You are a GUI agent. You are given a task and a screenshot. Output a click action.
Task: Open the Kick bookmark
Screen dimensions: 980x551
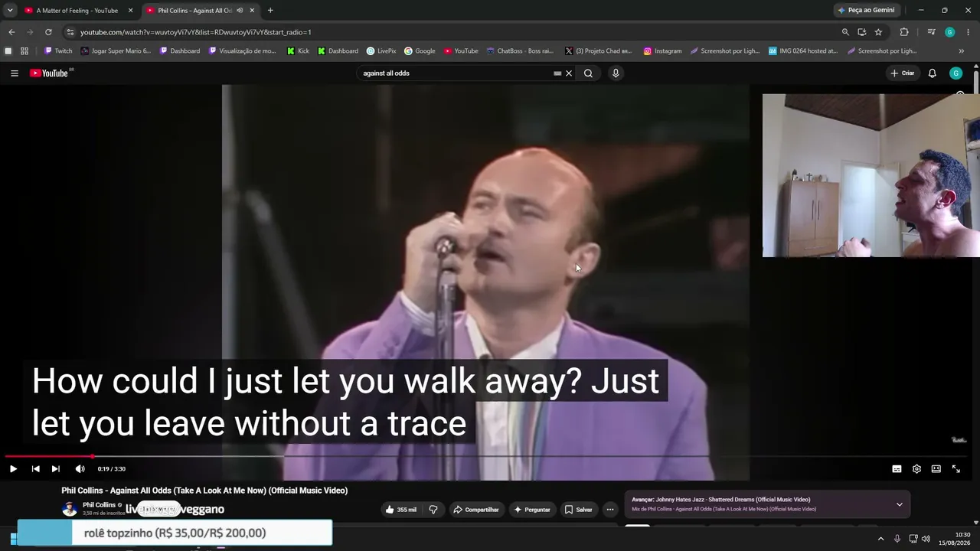click(298, 51)
